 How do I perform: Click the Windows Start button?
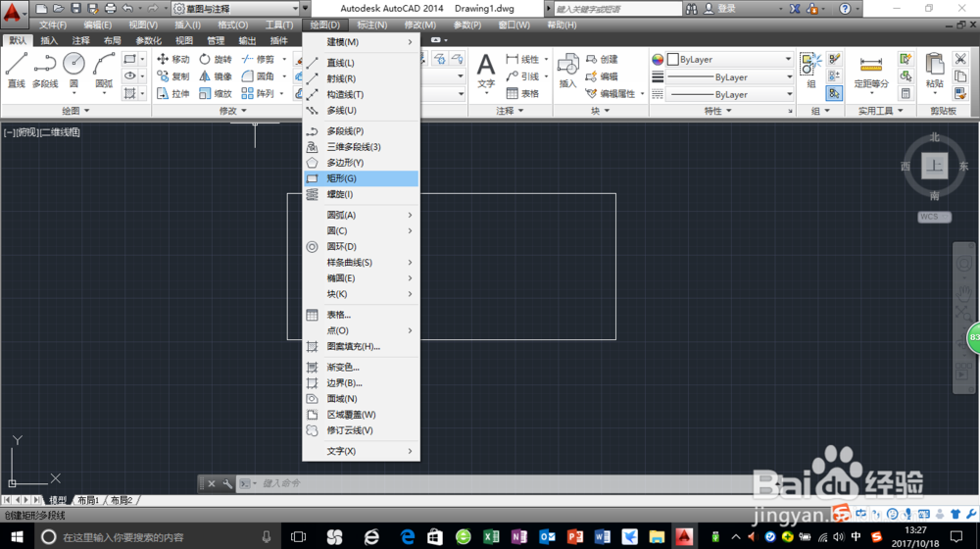(x=17, y=537)
